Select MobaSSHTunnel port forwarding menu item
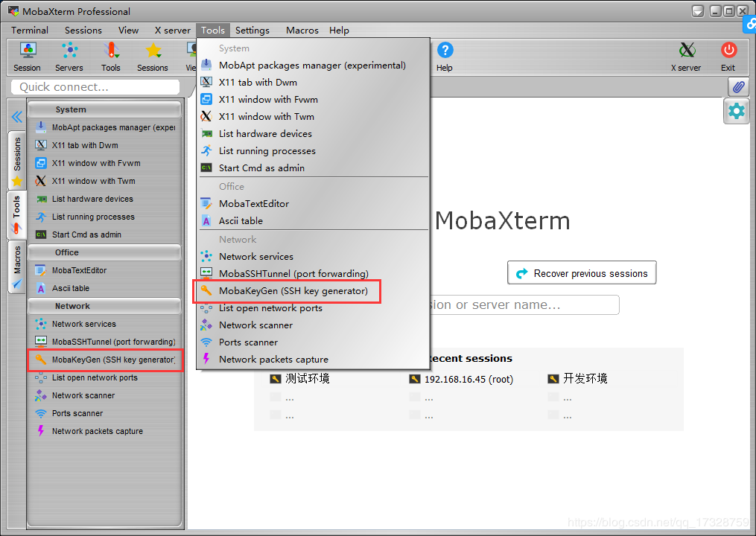The height and width of the screenshot is (536, 756). (x=314, y=273)
